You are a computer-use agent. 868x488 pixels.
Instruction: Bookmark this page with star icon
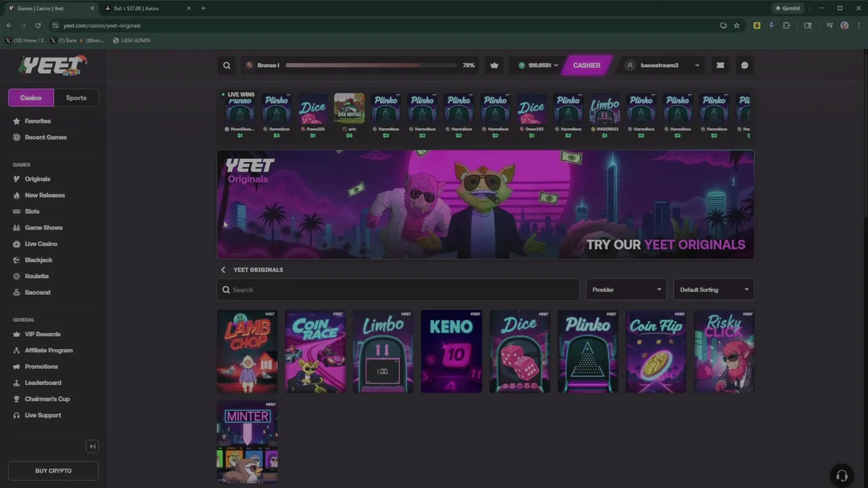[736, 26]
